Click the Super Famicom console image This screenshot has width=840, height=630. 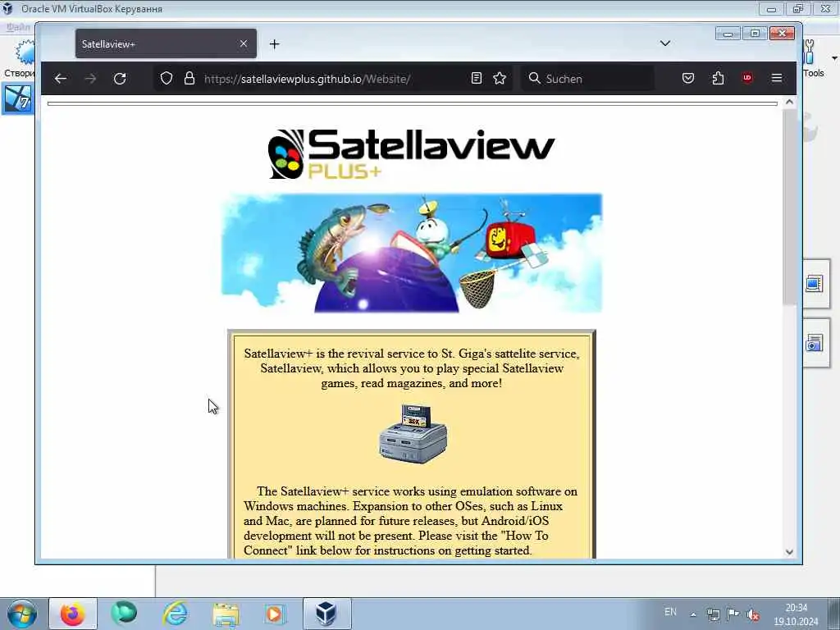(413, 434)
